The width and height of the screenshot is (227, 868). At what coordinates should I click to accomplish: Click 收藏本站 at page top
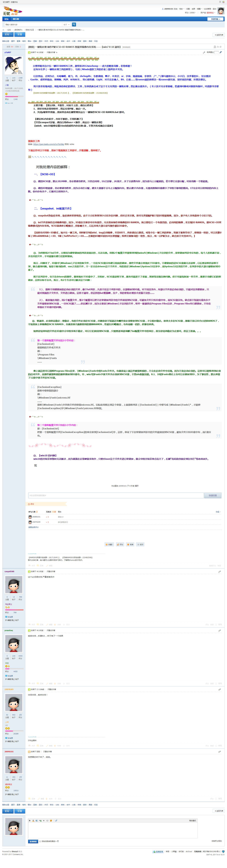(14, 2)
